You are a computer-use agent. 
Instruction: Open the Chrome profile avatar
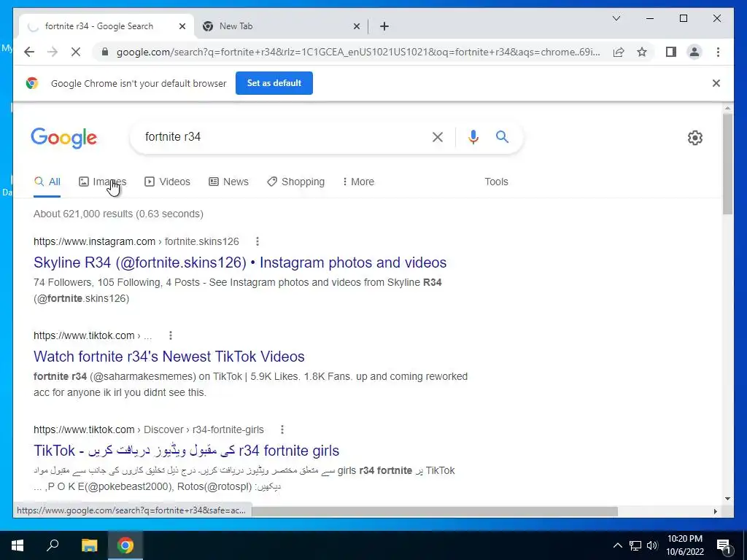click(694, 52)
